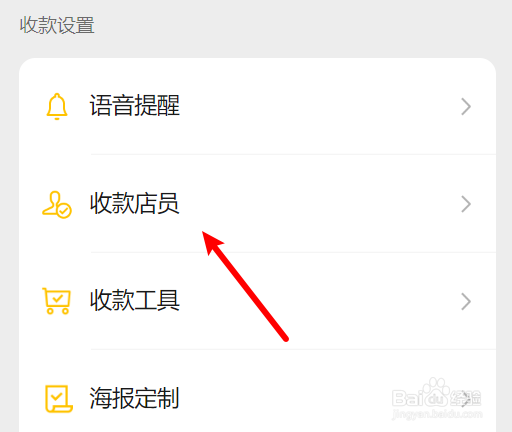Click the person-with-checkmark icon for 收款店员
Image resolution: width=512 pixels, height=432 pixels.
(57, 204)
